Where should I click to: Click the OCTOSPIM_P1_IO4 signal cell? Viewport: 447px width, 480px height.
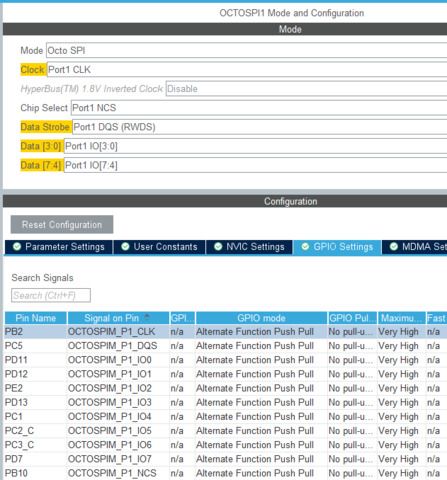118,417
